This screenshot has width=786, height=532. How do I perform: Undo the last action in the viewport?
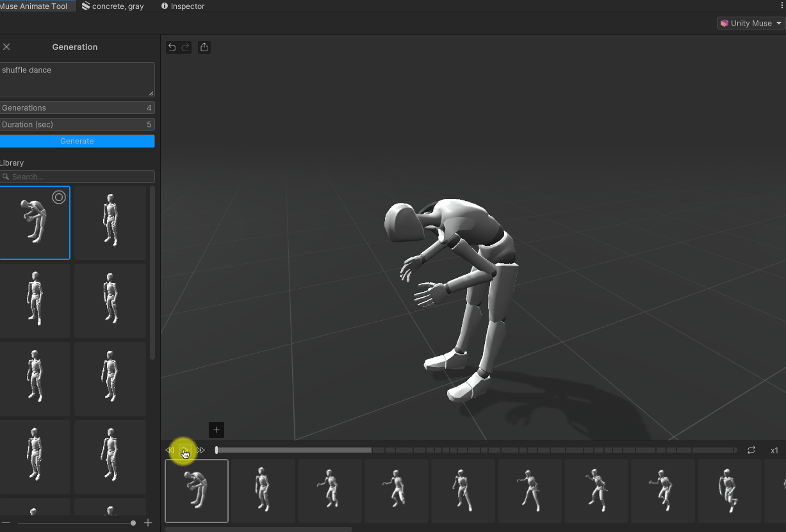(x=172, y=47)
